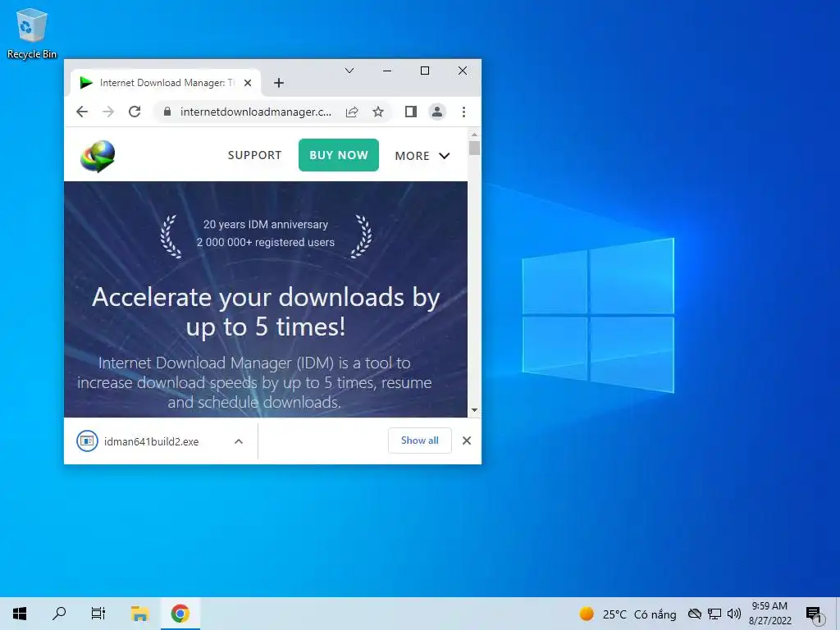The width and height of the screenshot is (840, 630).
Task: Open File Explorer from the taskbar
Action: pyautogui.click(x=139, y=614)
